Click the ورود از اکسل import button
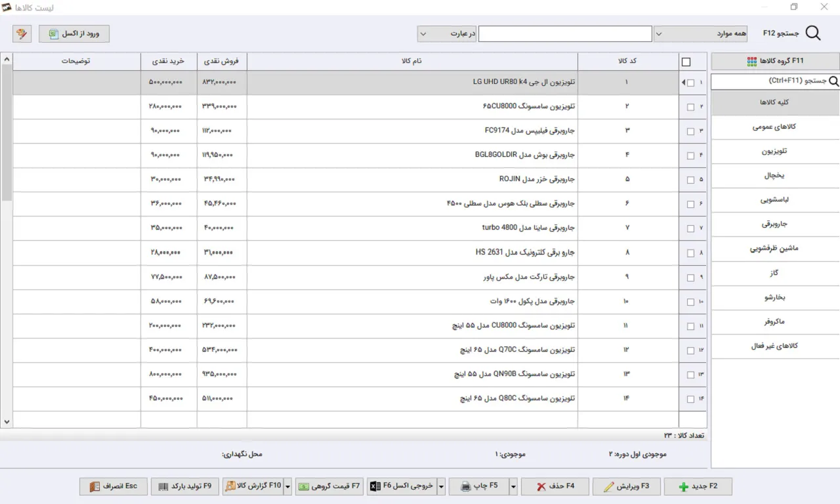This screenshot has height=504, width=840. point(74,33)
